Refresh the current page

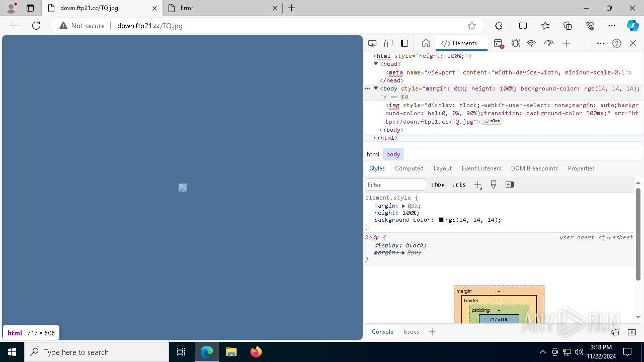[36, 26]
